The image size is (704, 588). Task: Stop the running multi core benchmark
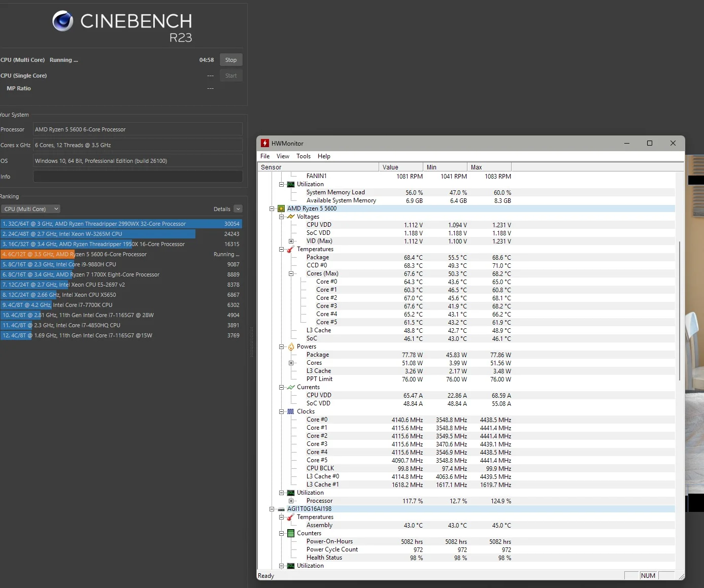point(231,60)
